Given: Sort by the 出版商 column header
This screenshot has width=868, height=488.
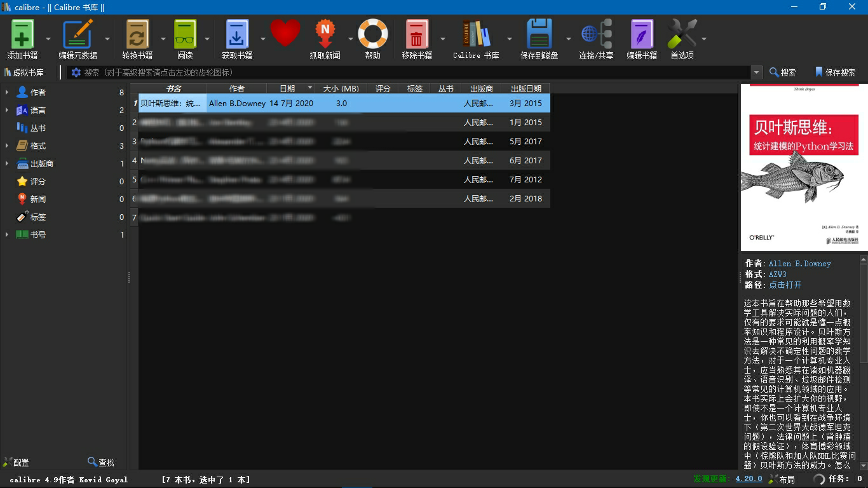Looking at the screenshot, I should (481, 88).
